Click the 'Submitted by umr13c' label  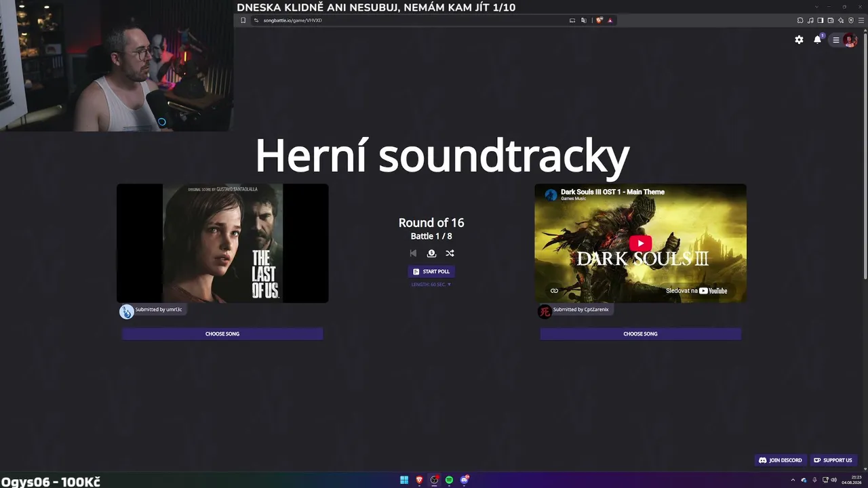click(159, 310)
